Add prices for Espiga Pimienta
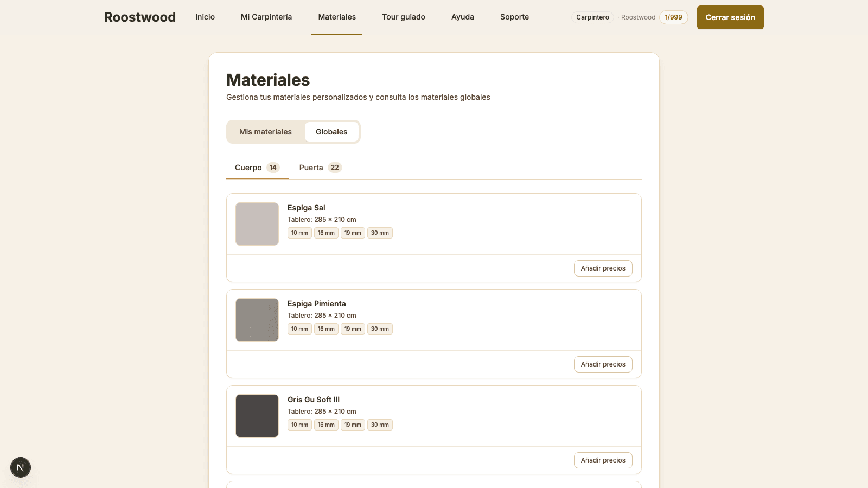 (603, 364)
